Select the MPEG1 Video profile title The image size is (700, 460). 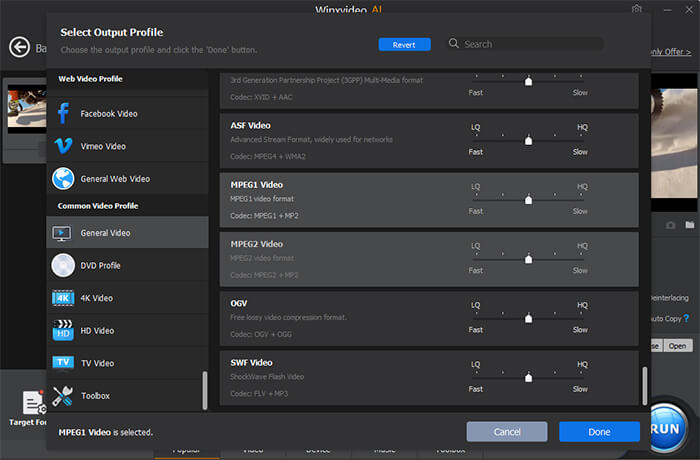(257, 185)
